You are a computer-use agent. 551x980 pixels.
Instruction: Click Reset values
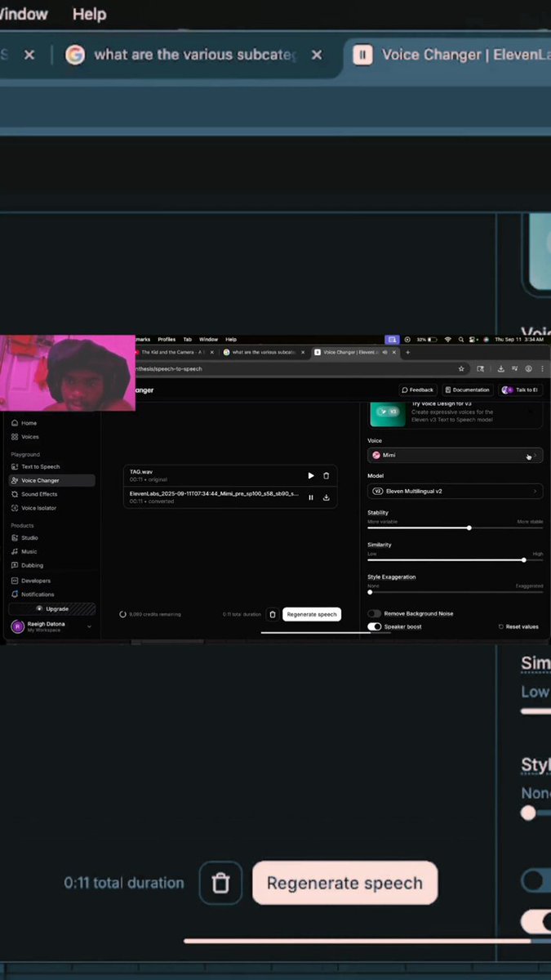[519, 626]
